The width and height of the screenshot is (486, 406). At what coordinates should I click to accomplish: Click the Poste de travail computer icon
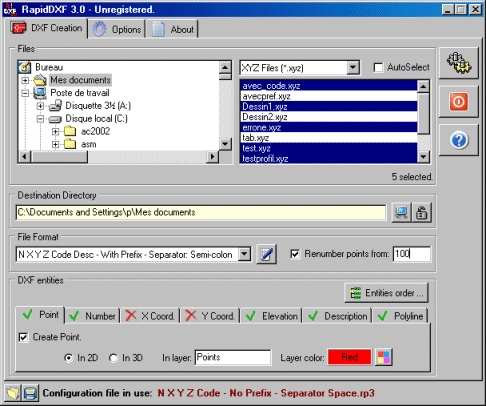point(40,93)
